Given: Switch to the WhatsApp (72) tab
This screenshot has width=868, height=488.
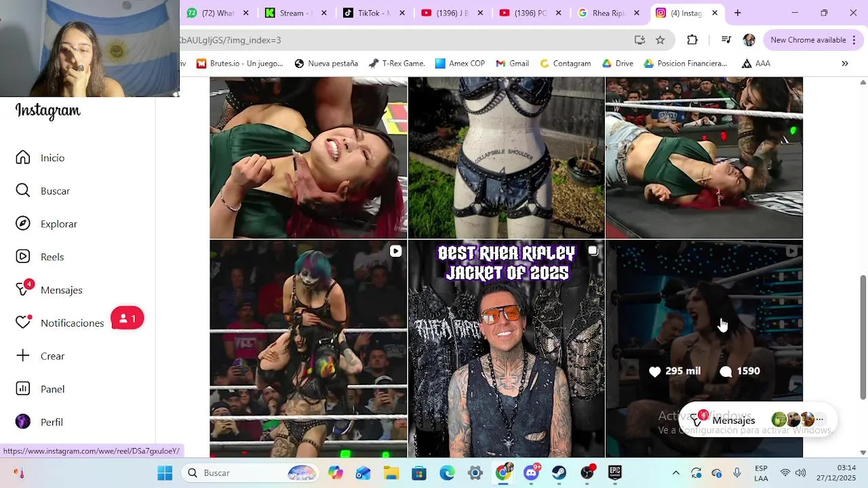Looking at the screenshot, I should tap(218, 13).
